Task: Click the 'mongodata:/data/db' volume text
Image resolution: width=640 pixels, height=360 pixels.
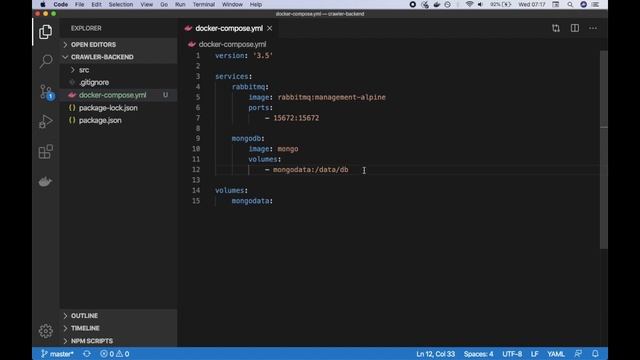Action: click(x=311, y=169)
